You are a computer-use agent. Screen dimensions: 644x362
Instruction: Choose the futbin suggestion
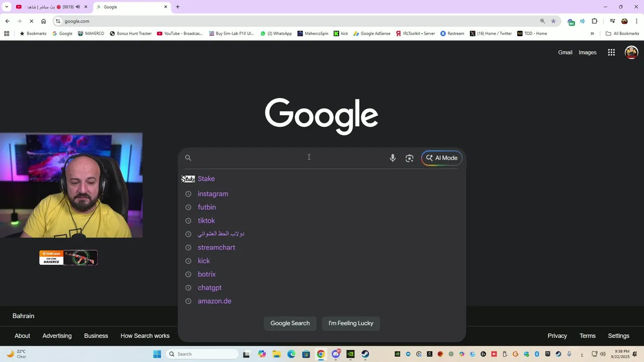point(322,207)
